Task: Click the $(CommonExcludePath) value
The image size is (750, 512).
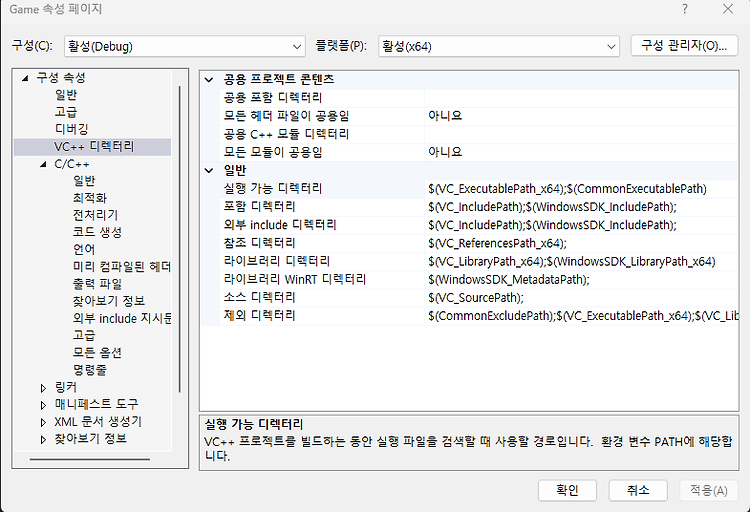Action: 581,316
